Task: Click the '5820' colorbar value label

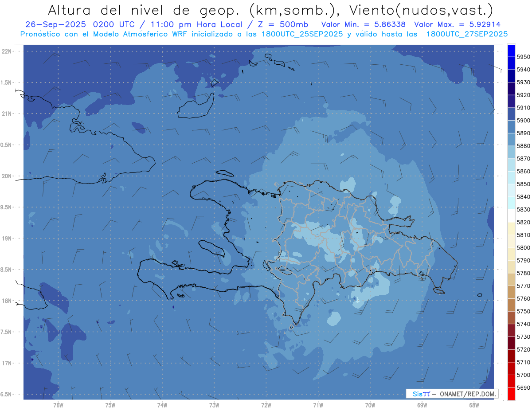Action: (x=523, y=222)
